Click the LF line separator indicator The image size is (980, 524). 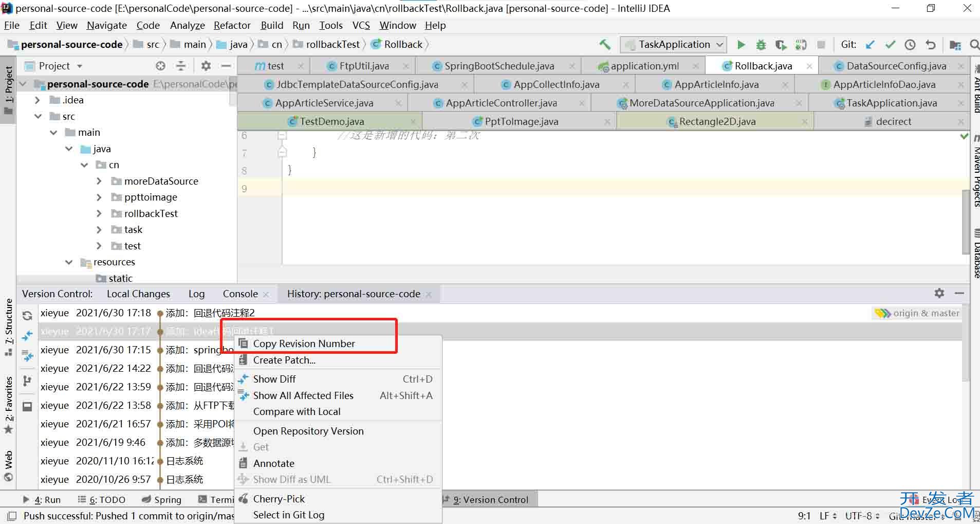pyautogui.click(x=827, y=515)
